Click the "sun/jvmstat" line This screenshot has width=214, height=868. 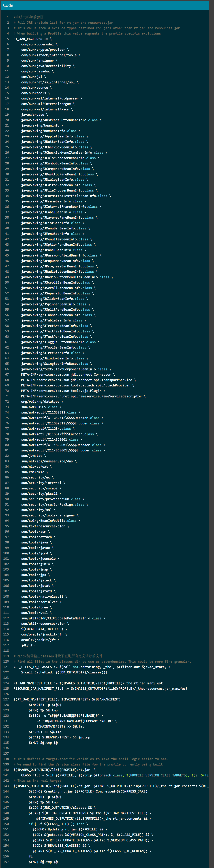coord(33,456)
